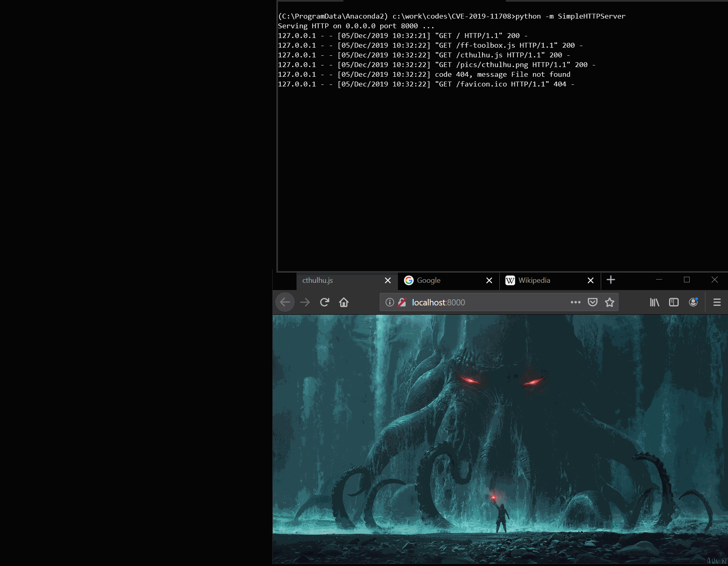Go back using the browser back arrow
The height and width of the screenshot is (566, 728).
tap(285, 302)
